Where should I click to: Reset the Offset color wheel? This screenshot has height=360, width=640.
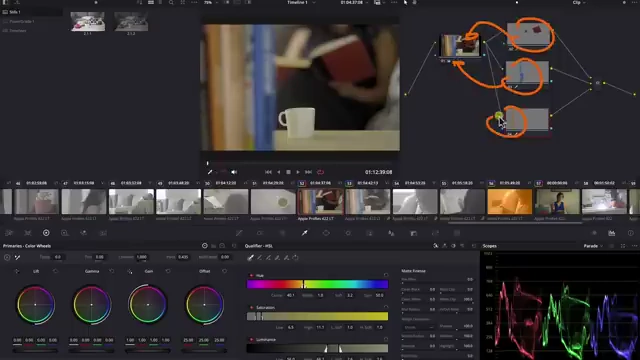pyautogui.click(x=224, y=271)
